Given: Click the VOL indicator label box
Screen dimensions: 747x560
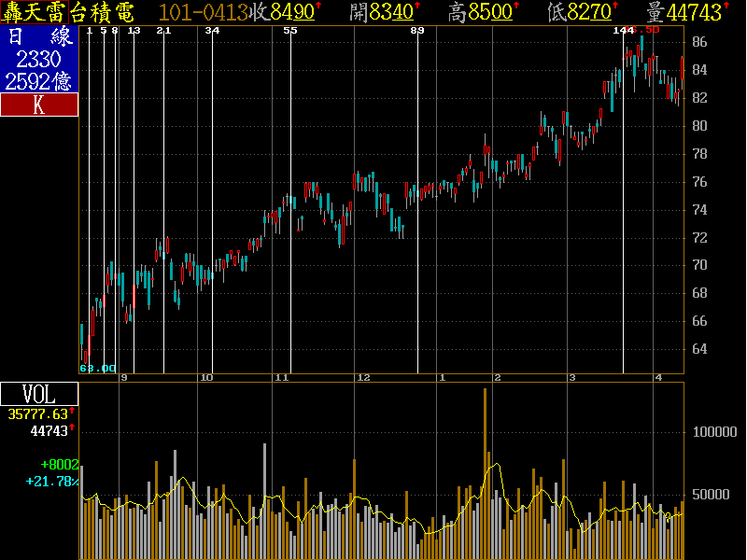Looking at the screenshot, I should point(39,394).
